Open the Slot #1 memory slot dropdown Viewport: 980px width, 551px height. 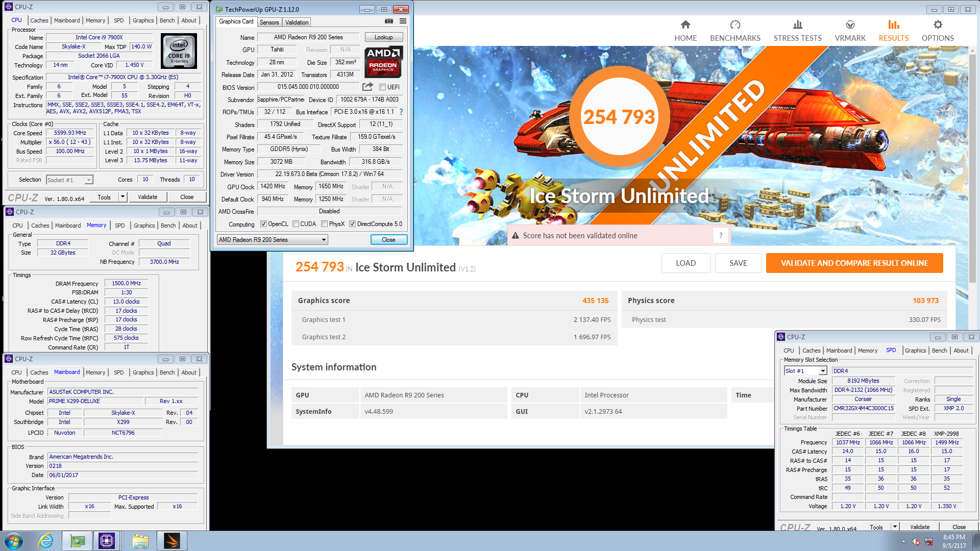(805, 371)
